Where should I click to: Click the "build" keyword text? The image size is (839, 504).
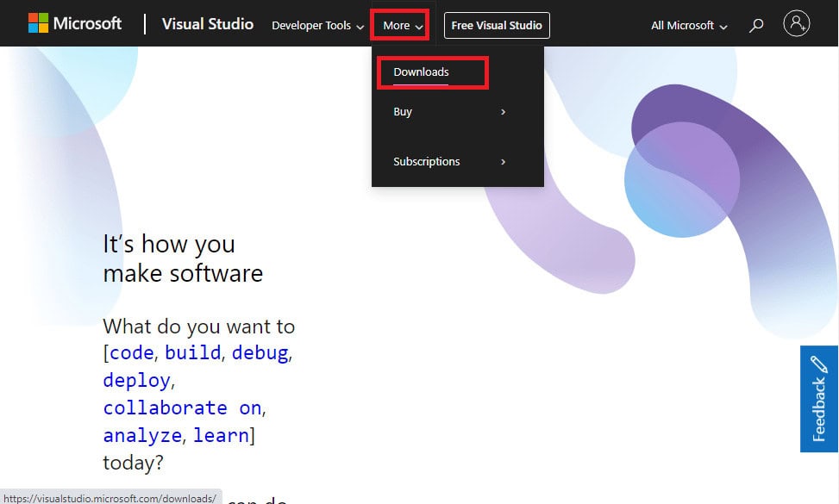(192, 352)
